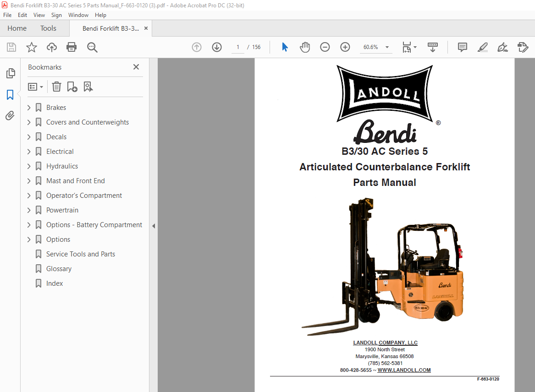Go to previous page arrow
The height and width of the screenshot is (392, 535).
coord(197,47)
